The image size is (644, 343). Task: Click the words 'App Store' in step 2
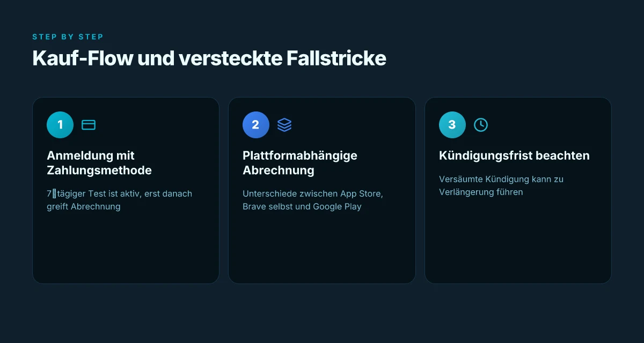click(363, 193)
